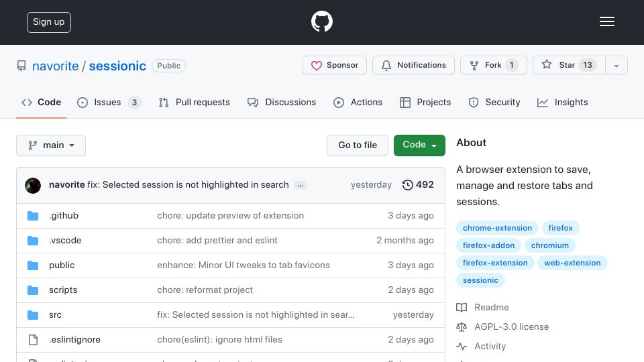The width and height of the screenshot is (644, 362).
Task: Open the AGPL-3.0 license link
Action: (502, 326)
